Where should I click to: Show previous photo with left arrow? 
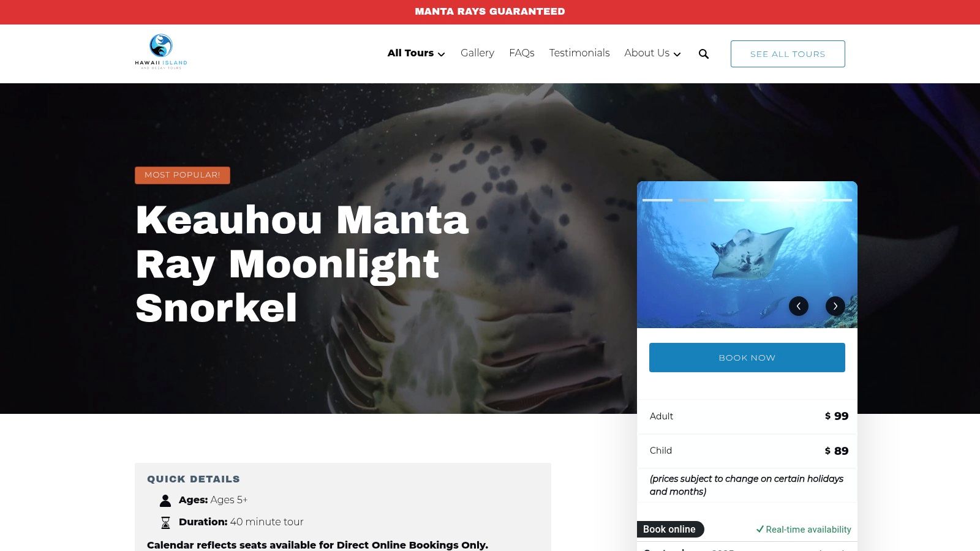tap(799, 306)
